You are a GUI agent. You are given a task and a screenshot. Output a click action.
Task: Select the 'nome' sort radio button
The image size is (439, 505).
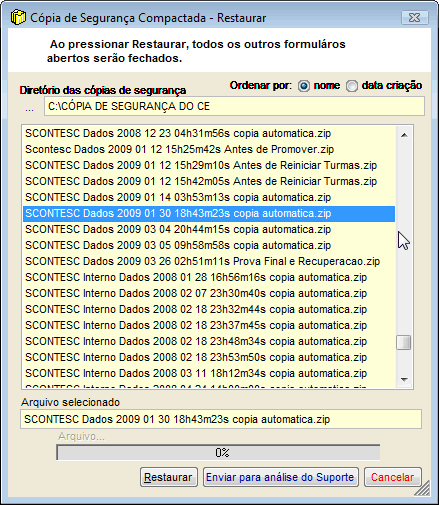[x=304, y=86]
